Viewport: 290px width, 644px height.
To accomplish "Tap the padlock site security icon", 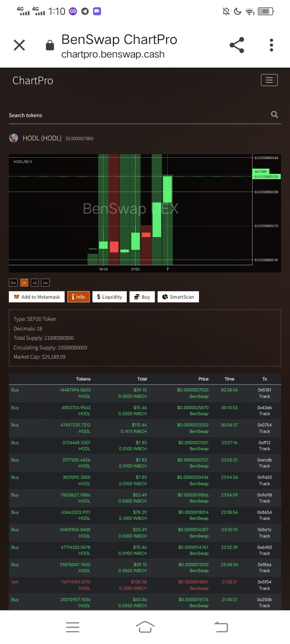I will [x=50, y=45].
